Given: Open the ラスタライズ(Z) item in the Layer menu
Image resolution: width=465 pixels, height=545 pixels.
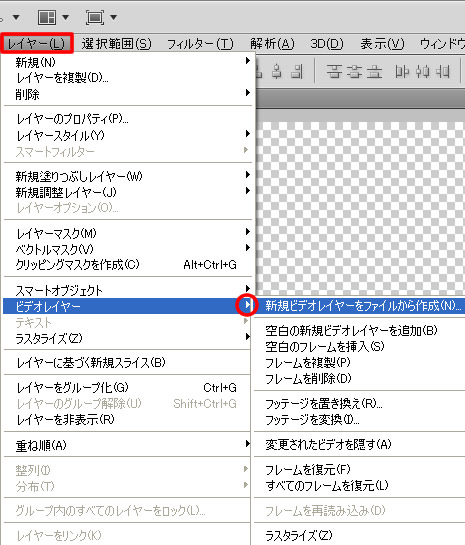Looking at the screenshot, I should (127, 338).
